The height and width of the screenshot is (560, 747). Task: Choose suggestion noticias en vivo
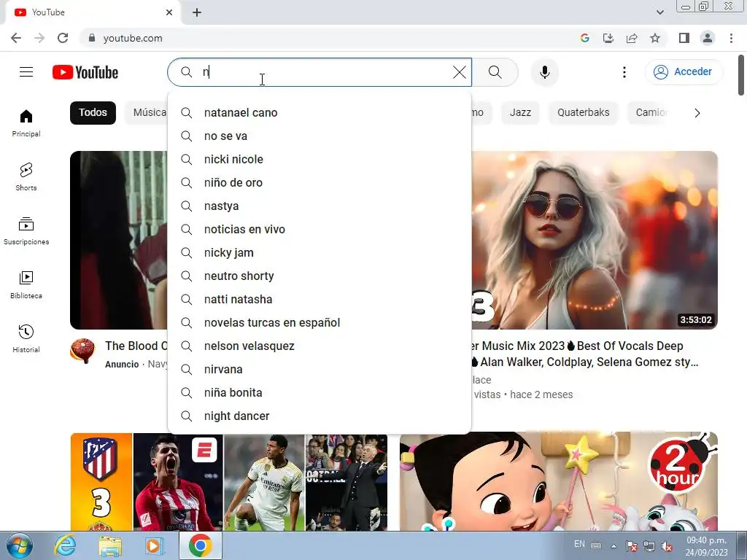320,230
